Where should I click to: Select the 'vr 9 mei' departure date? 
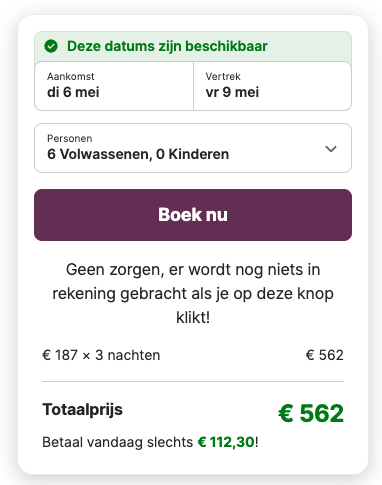coord(232,92)
